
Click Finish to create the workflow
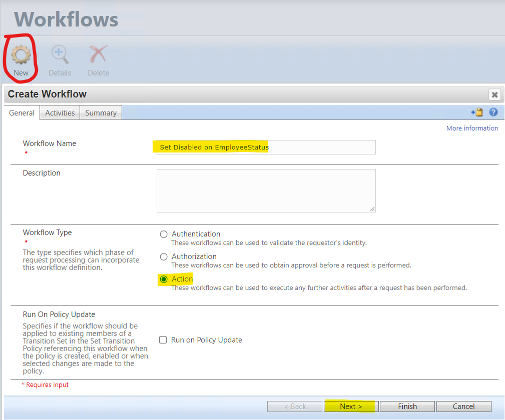point(407,406)
